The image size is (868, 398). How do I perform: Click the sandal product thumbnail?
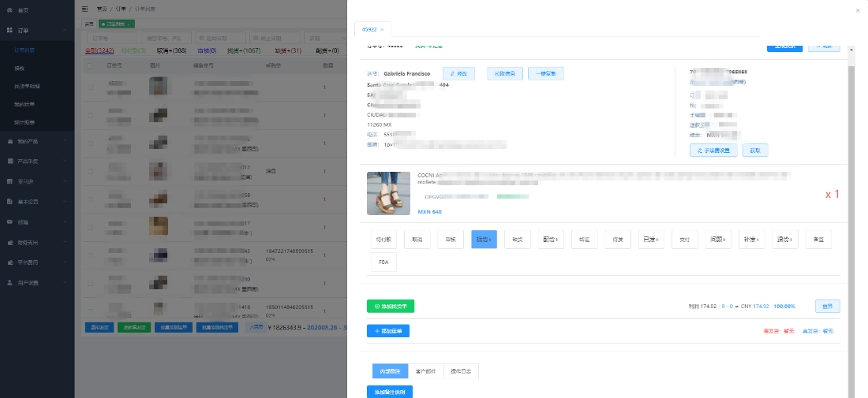coord(388,193)
